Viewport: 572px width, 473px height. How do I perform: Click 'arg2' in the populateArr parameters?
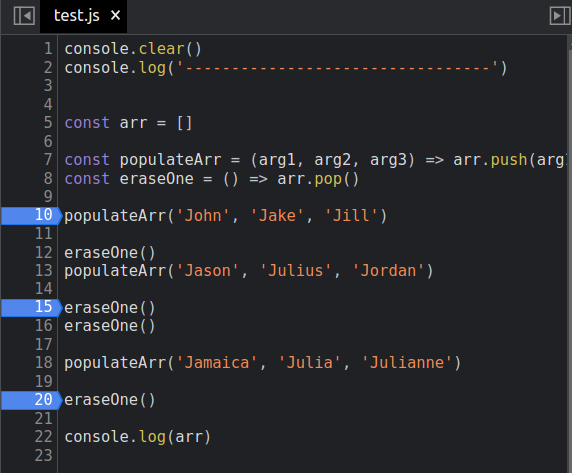point(332,160)
